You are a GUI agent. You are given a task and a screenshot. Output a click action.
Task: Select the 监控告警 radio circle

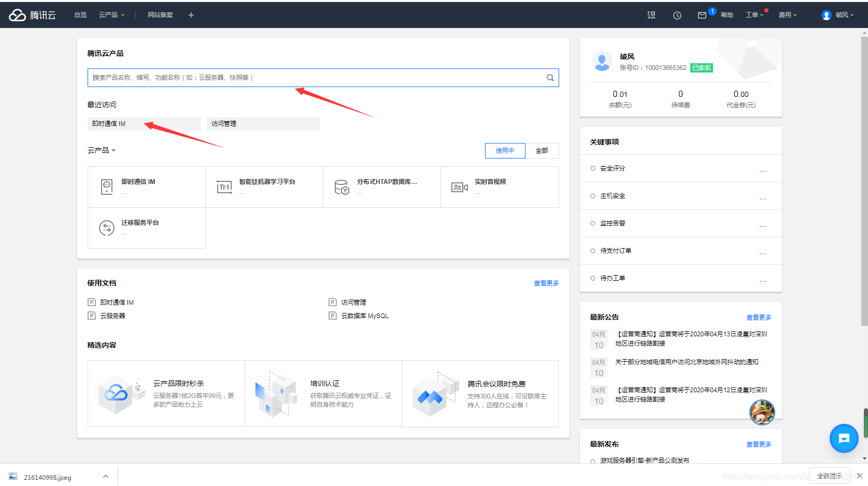[x=593, y=223]
